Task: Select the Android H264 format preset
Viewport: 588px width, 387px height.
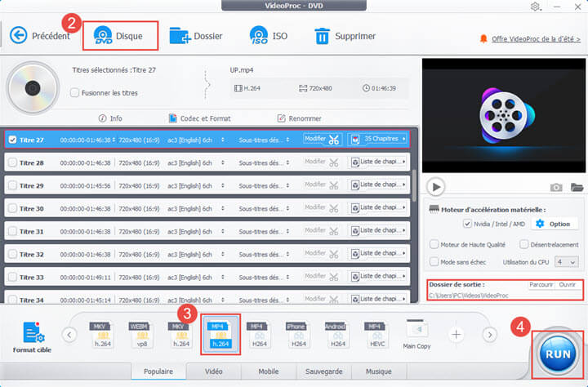Action: (x=337, y=335)
